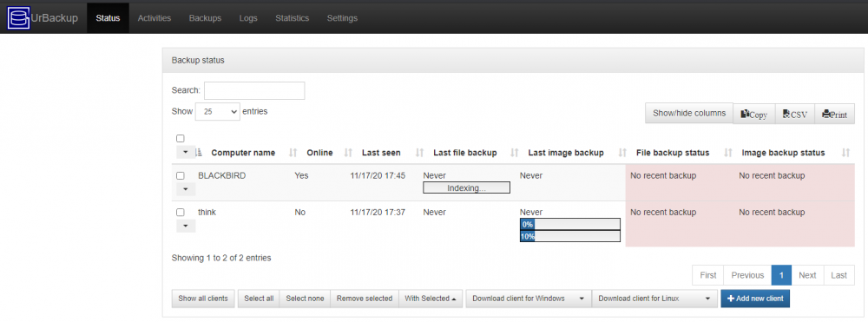Screen dimensions: 868x322
Task: Click BLACKBIRD file status No recent backup
Action: [663, 176]
